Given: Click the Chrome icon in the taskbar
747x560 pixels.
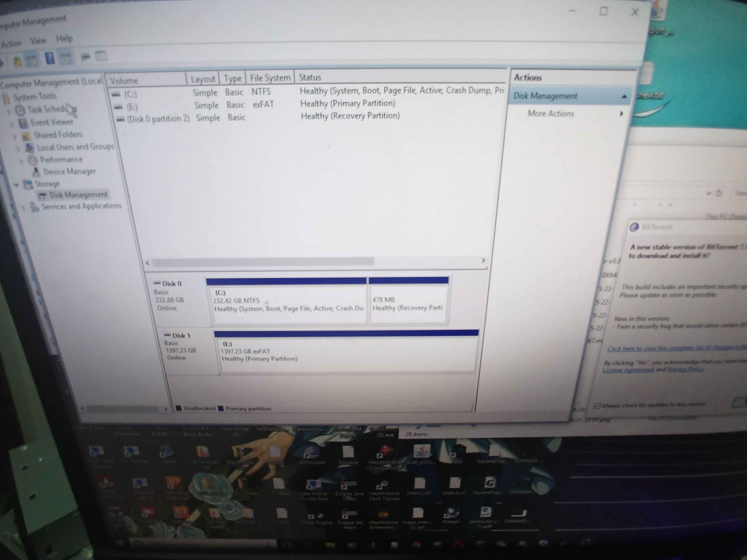Looking at the screenshot, I should pos(416,544).
